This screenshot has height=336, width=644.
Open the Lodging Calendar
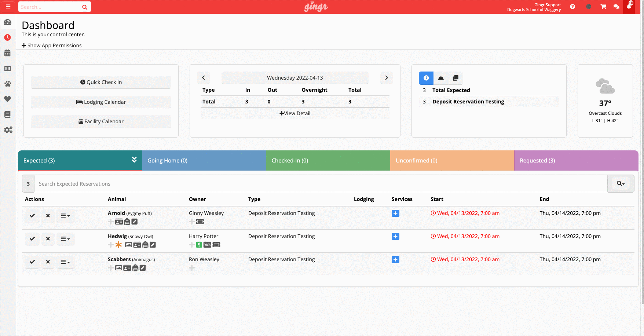[101, 102]
